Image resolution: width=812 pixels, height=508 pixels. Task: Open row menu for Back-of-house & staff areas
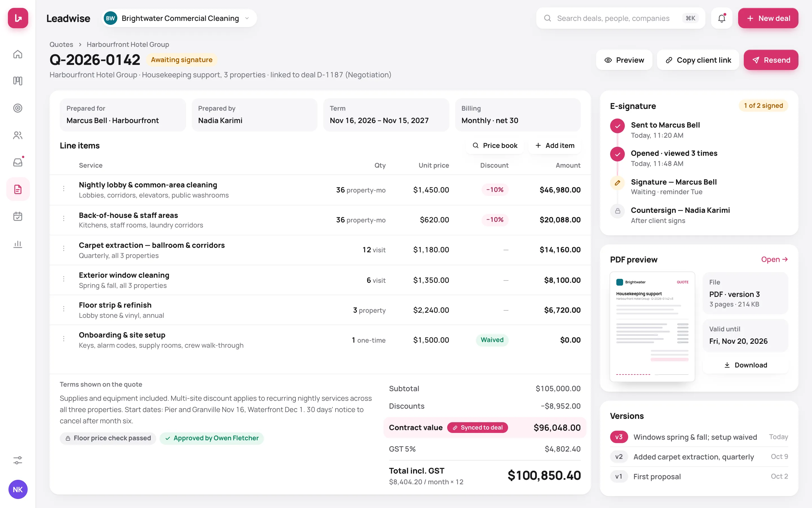64,219
